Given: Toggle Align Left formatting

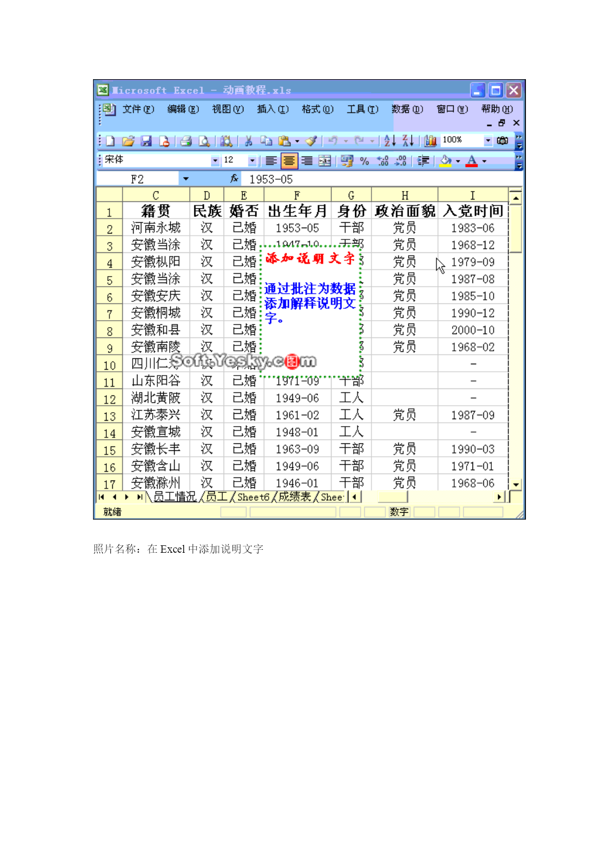Looking at the screenshot, I should pos(271,160).
